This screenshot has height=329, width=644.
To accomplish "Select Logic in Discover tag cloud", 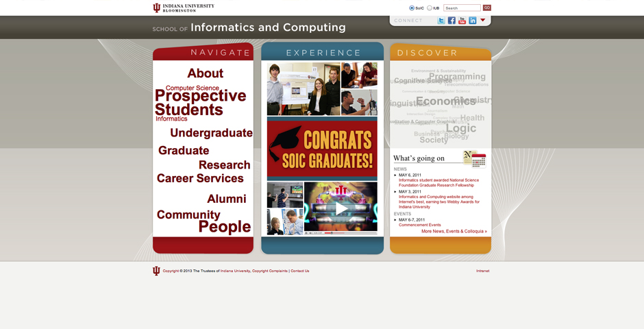I will pos(461,129).
